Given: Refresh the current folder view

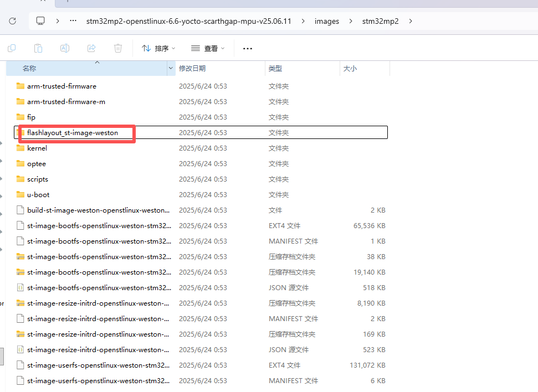Looking at the screenshot, I should click(x=13, y=21).
